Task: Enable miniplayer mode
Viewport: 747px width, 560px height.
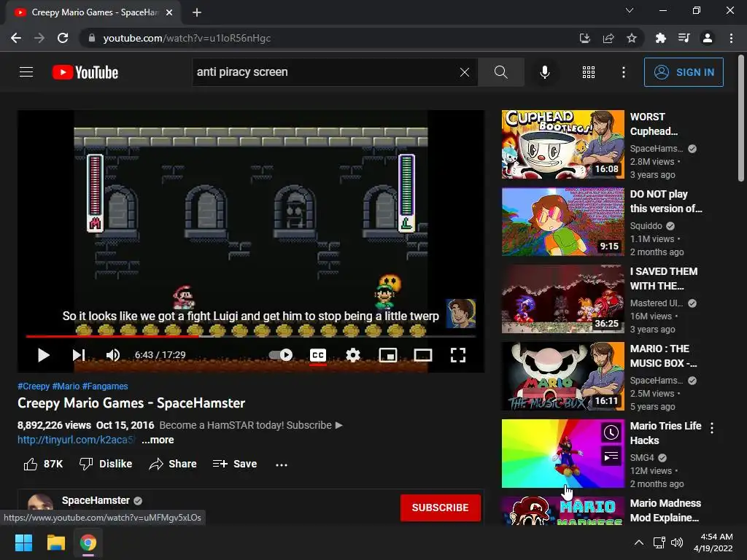Action: click(388, 355)
